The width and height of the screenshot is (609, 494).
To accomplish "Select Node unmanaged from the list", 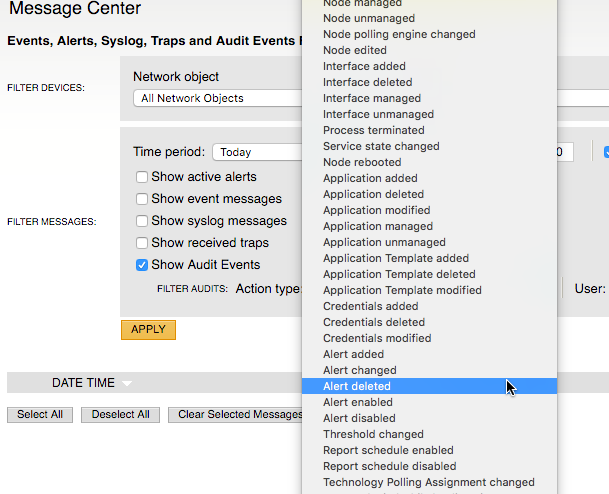I will (x=429, y=18).
